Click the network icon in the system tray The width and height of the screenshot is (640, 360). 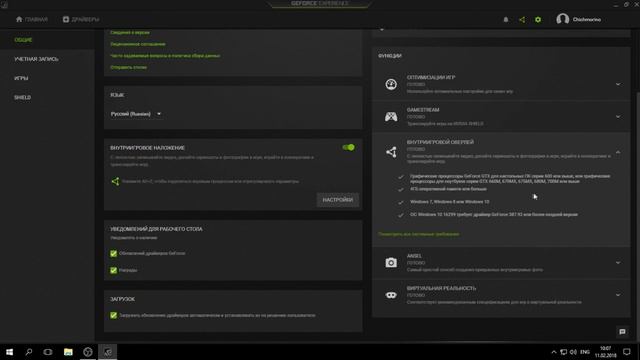(564, 352)
